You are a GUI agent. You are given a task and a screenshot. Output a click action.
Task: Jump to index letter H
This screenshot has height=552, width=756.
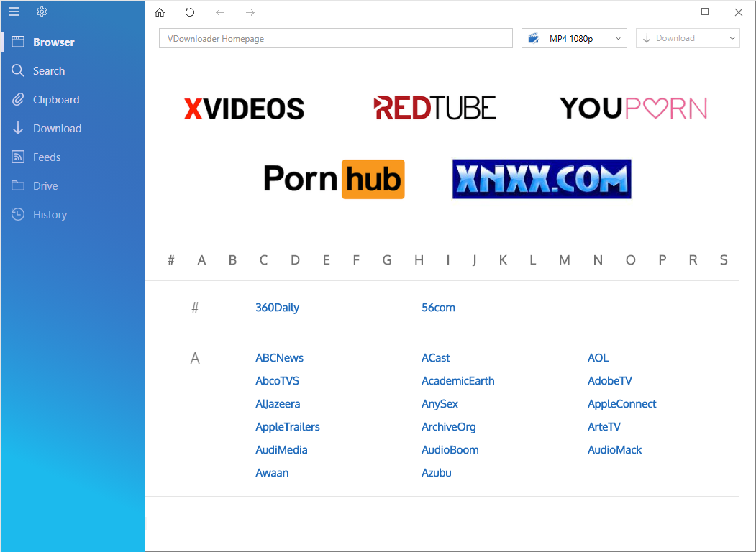[x=419, y=261]
